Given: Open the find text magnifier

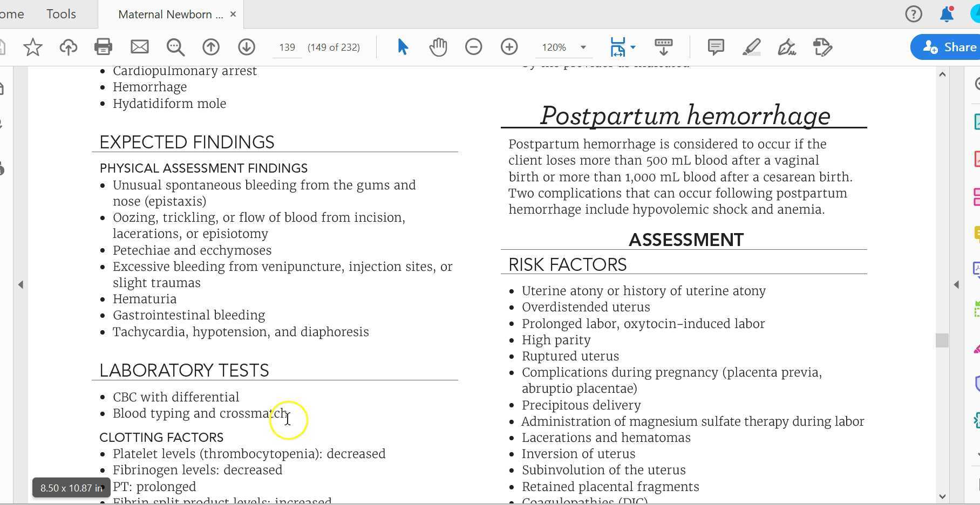Looking at the screenshot, I should 175,47.
